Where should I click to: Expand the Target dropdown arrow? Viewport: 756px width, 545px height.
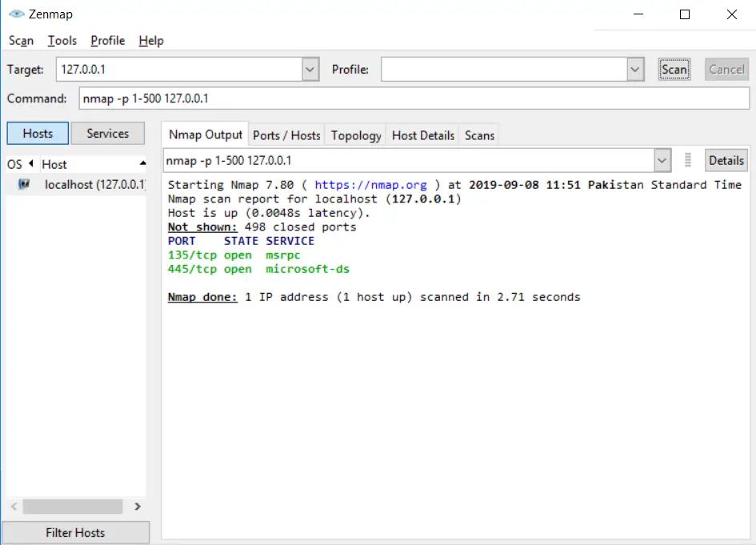310,70
